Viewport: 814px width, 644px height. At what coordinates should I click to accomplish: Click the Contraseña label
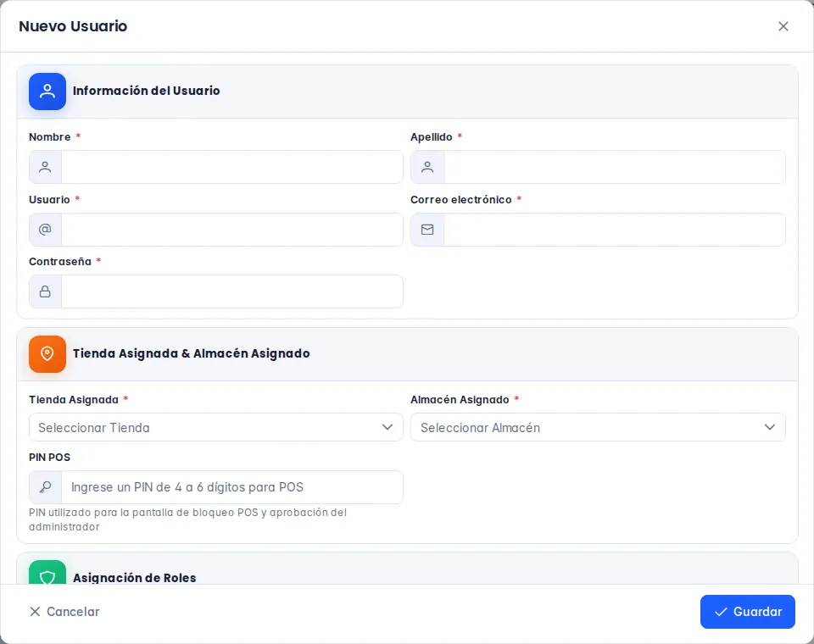(60, 262)
